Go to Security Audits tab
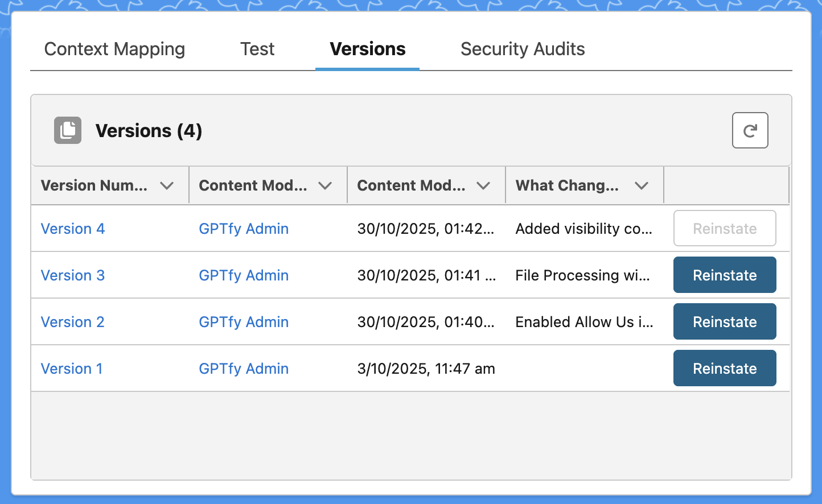The width and height of the screenshot is (822, 504). coord(523,49)
